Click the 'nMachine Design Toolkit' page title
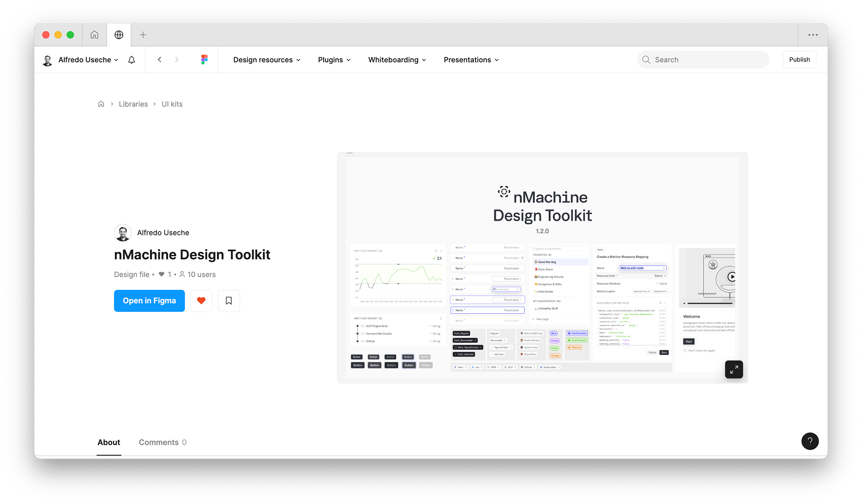This screenshot has height=504, width=862. 192,254
